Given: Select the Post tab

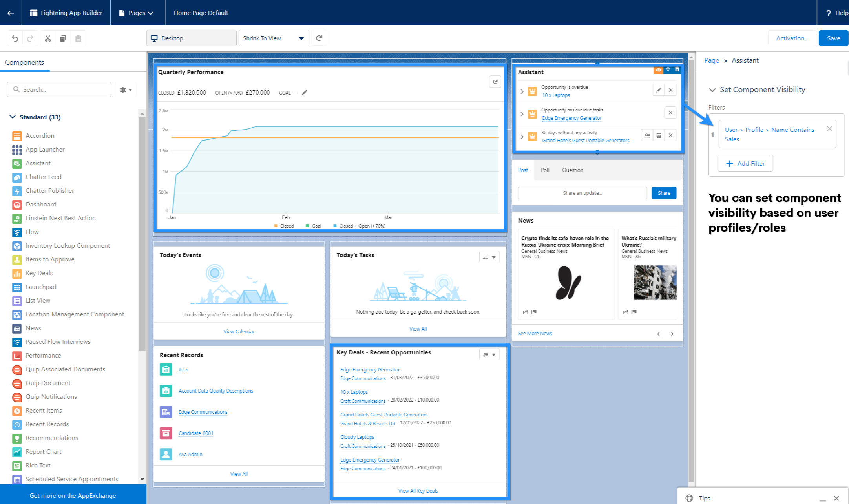Looking at the screenshot, I should tap(523, 170).
